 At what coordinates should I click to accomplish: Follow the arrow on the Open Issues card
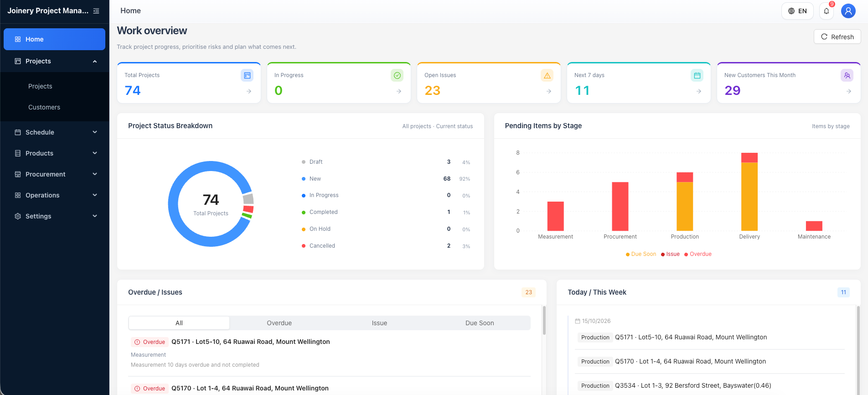pos(549,91)
